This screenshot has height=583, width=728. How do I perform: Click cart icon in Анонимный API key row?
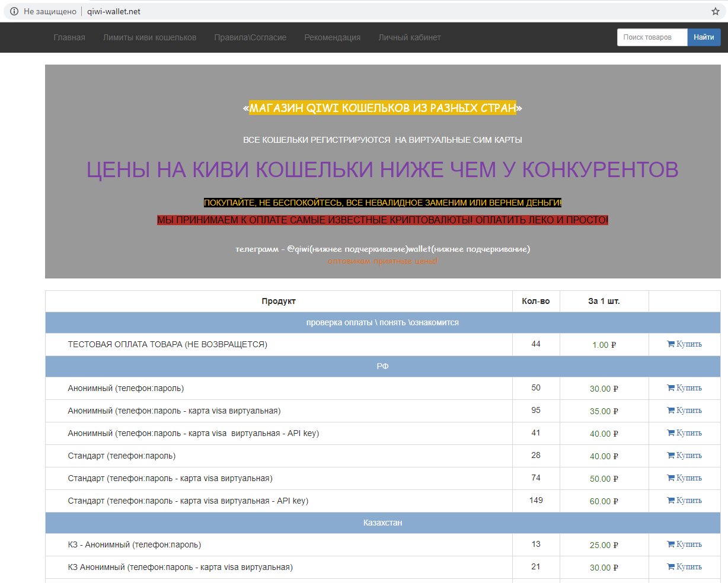point(670,433)
